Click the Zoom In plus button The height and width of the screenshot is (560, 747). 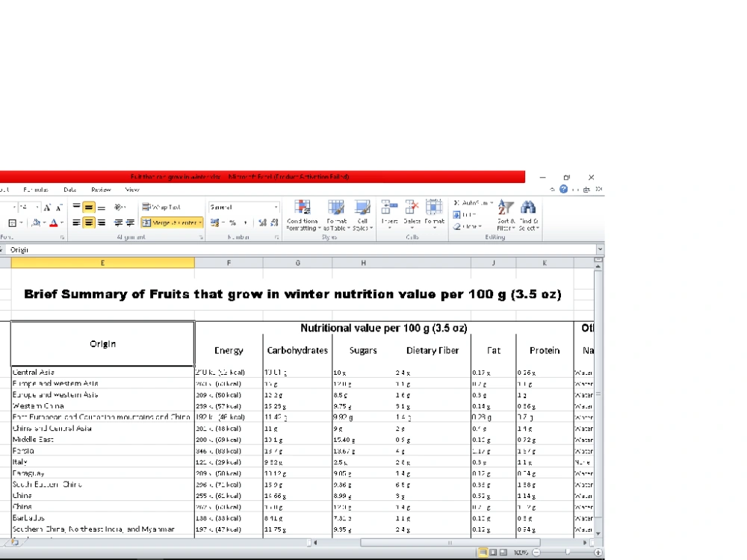pos(598,553)
